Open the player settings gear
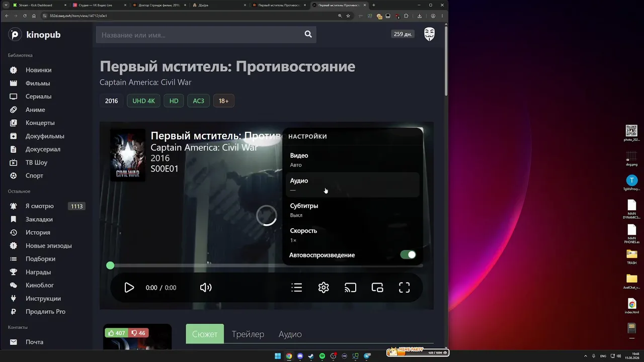This screenshot has width=644, height=362. click(x=324, y=288)
